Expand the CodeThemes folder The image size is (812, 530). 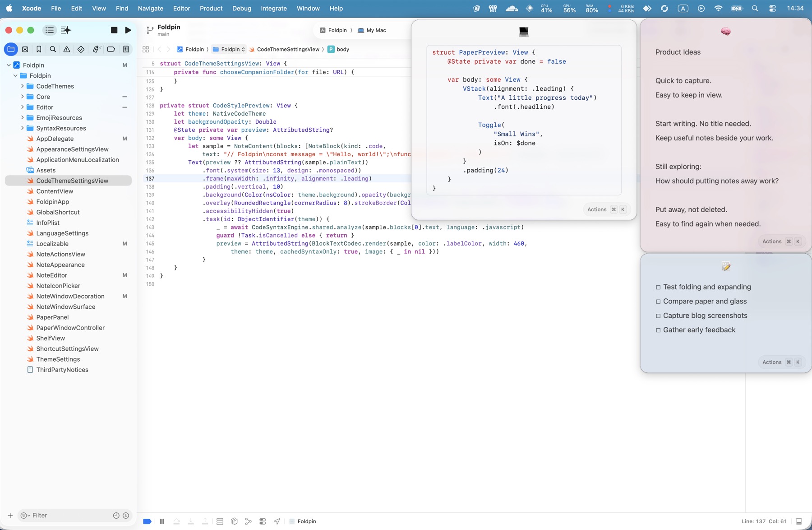[x=22, y=86]
